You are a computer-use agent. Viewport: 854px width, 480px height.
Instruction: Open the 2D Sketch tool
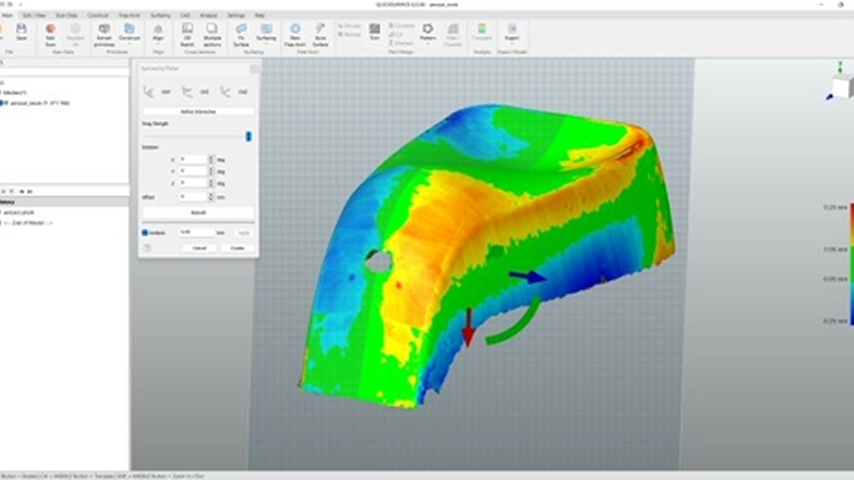186,34
